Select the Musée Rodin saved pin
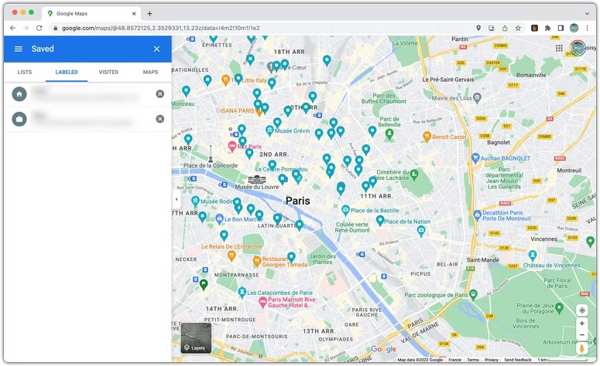This screenshot has height=366, width=600. click(x=195, y=201)
